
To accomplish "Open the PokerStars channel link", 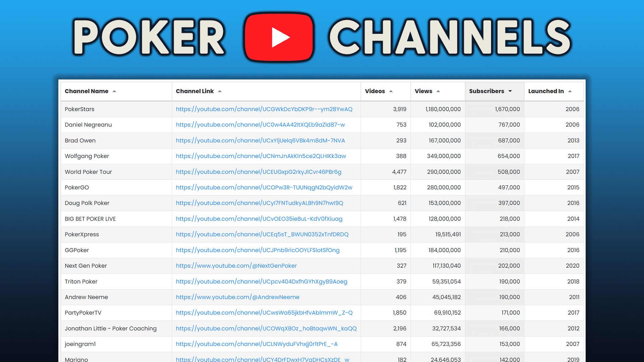I will point(264,109).
